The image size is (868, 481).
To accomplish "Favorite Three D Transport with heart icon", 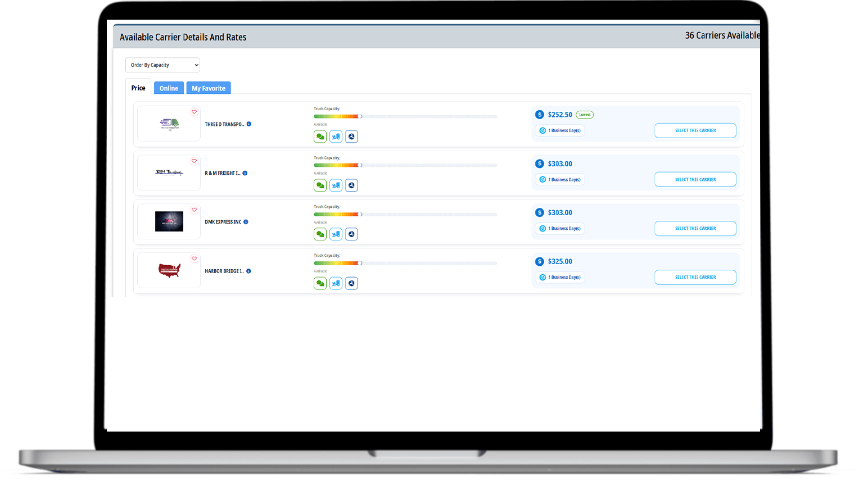I will point(194,112).
